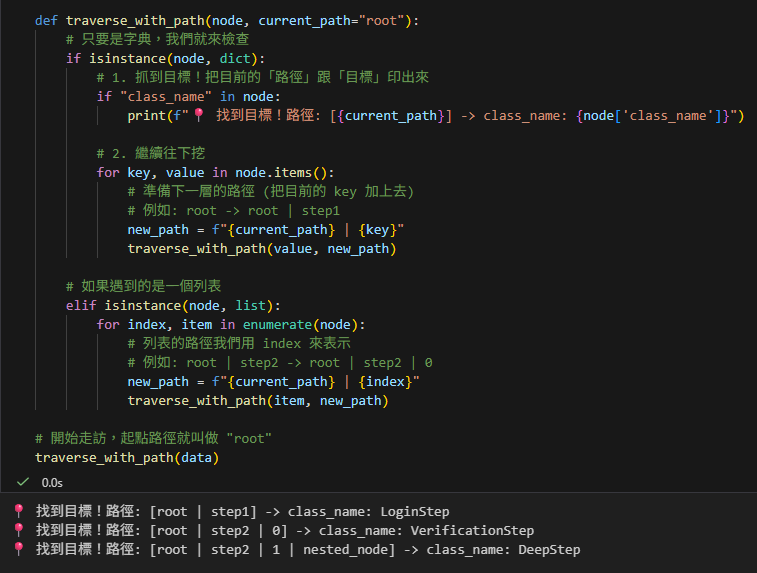
Task: Click the line "elif isinstance(node, list):"
Action: 173,306
